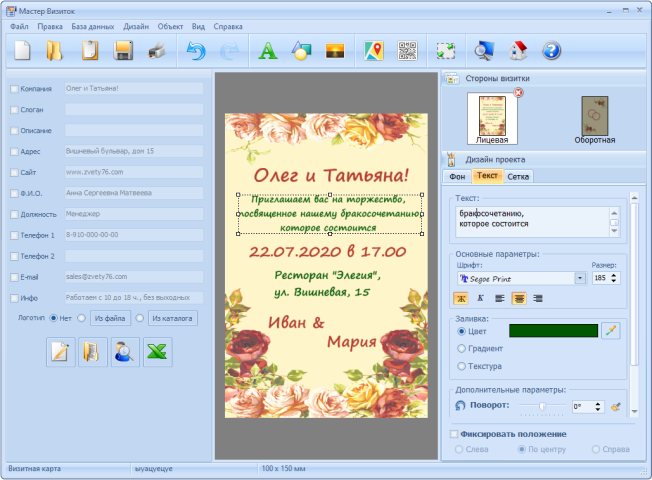Click the Undo arrow in toolbar
Screen dimensions: 652x480
tap(195, 50)
